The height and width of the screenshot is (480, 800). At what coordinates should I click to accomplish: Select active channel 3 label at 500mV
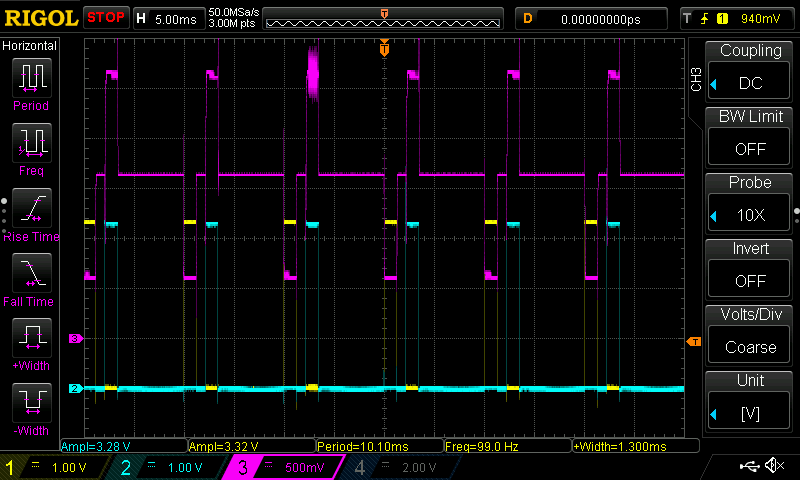click(285, 467)
